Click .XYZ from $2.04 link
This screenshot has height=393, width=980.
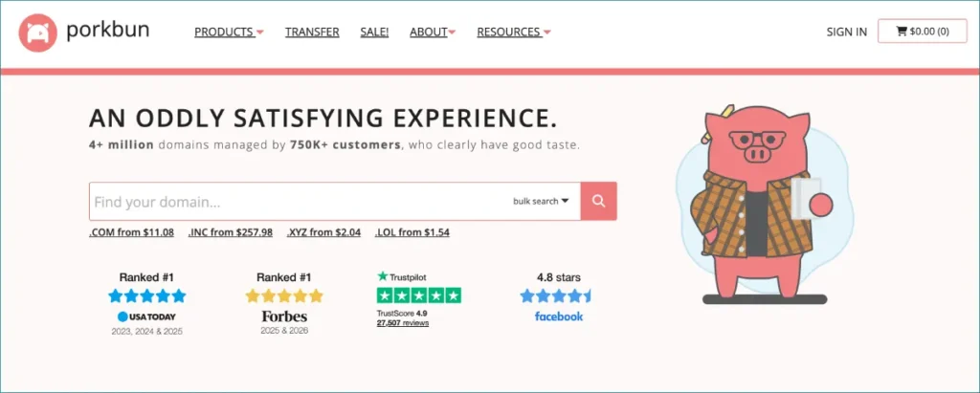323,232
